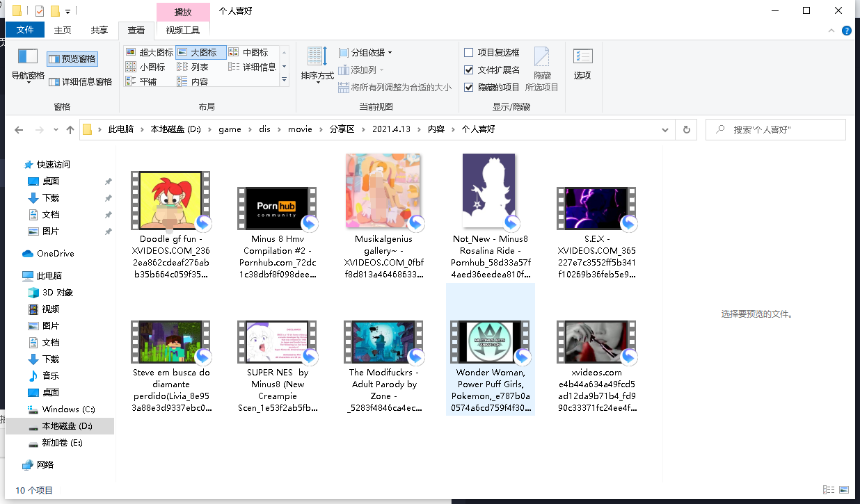Open Windows (C:) drive in sidebar

point(68,409)
